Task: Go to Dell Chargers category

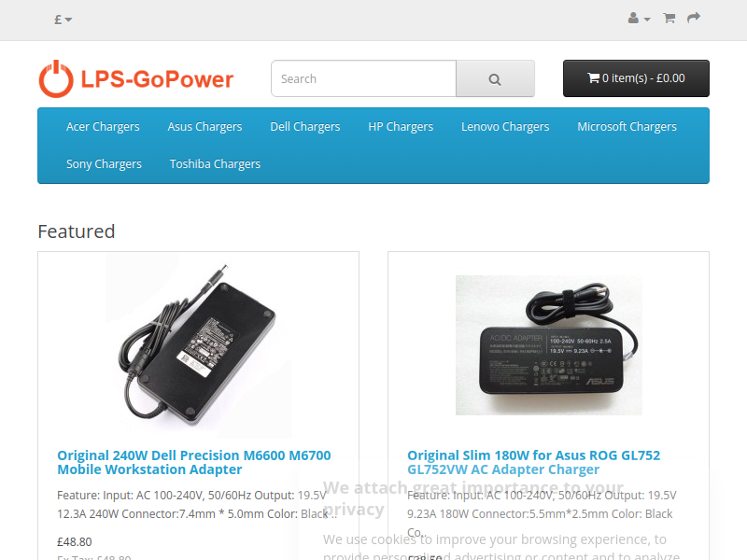Action: (x=305, y=127)
